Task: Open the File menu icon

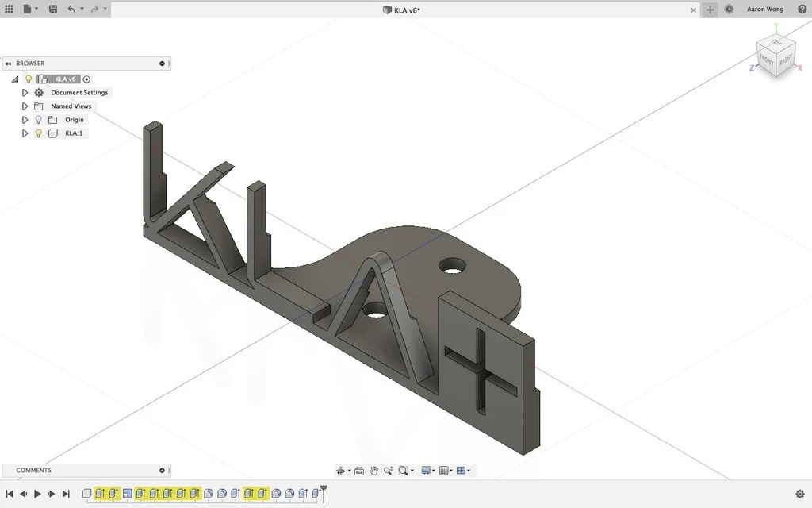Action: 27,9
